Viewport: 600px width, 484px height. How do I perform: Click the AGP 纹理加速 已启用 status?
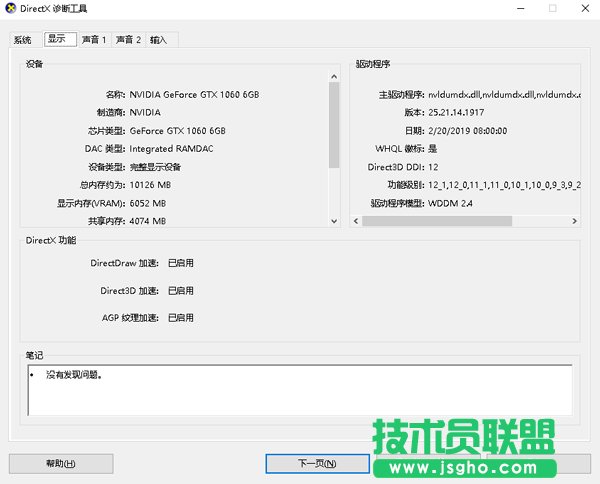[181, 318]
